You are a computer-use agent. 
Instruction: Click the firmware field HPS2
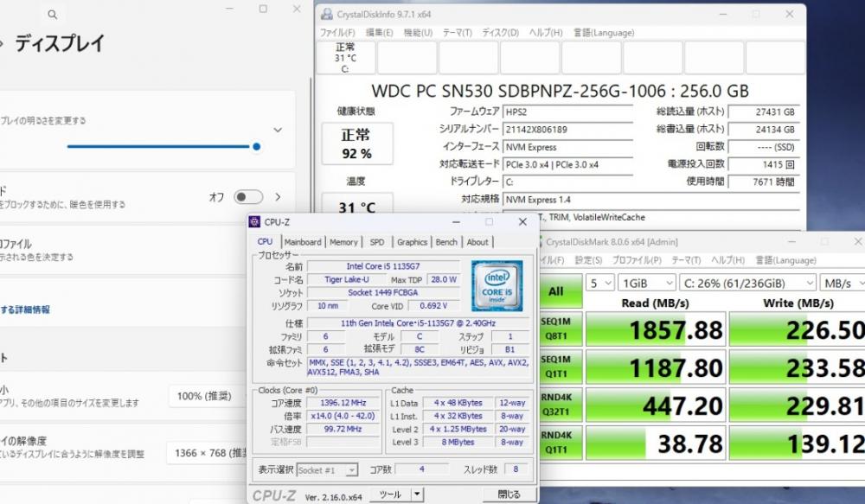click(x=567, y=112)
